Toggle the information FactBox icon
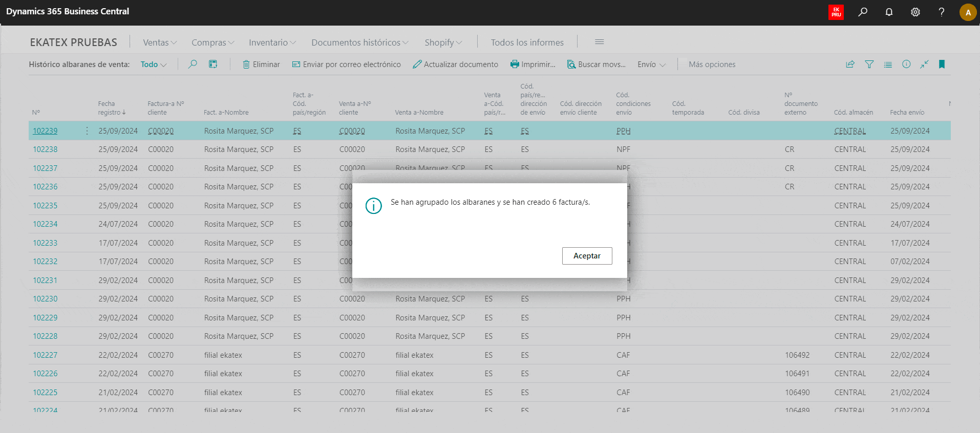 tap(906, 64)
